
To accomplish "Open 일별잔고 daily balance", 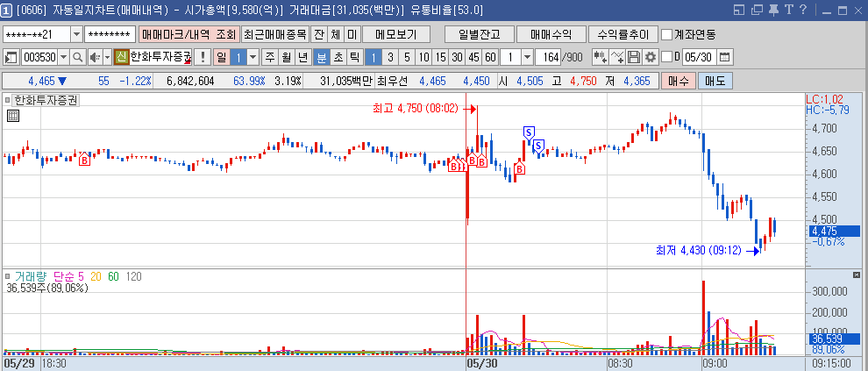I will pyautogui.click(x=480, y=34).
